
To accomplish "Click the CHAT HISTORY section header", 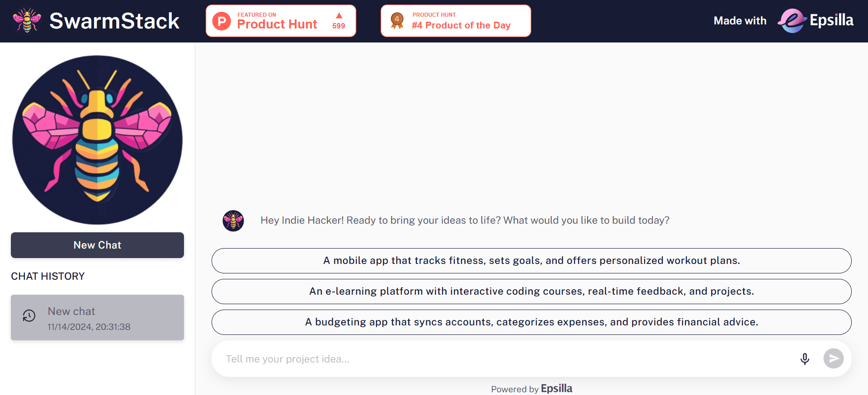I will coord(48,276).
